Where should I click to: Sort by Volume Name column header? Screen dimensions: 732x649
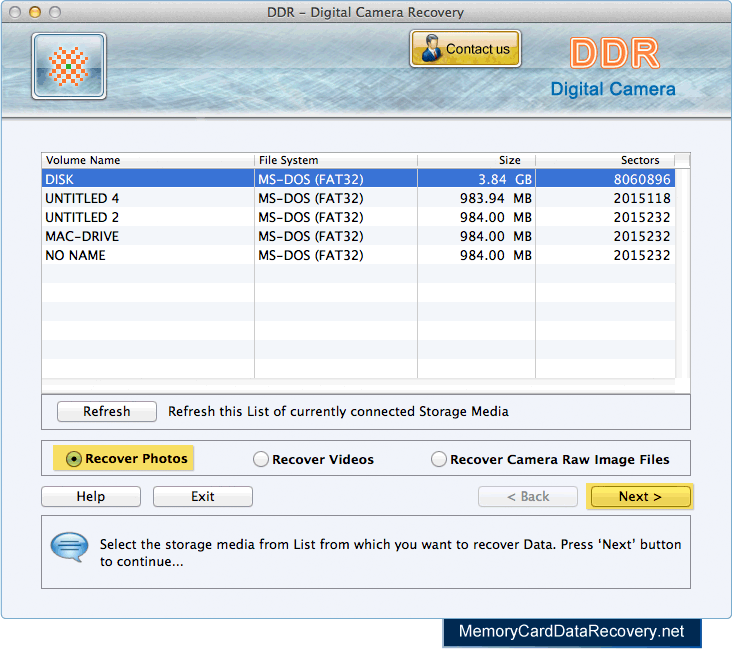coord(148,160)
